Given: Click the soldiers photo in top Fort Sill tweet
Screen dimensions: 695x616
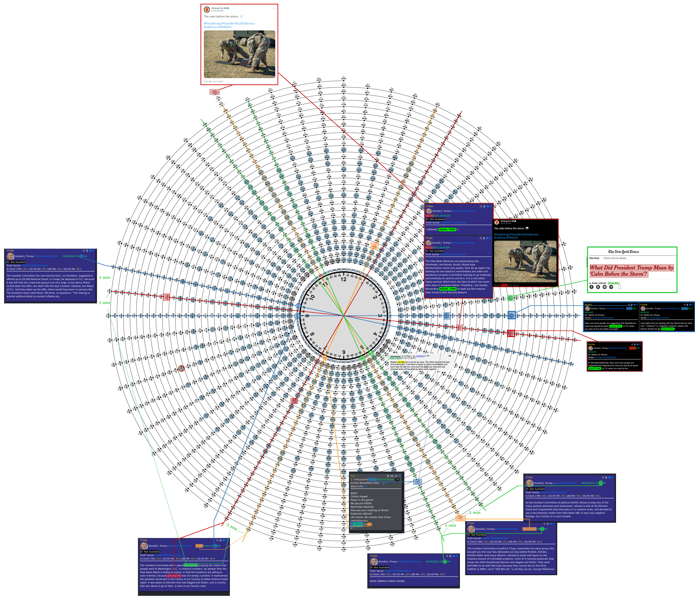Looking at the screenshot, I should pos(239,54).
